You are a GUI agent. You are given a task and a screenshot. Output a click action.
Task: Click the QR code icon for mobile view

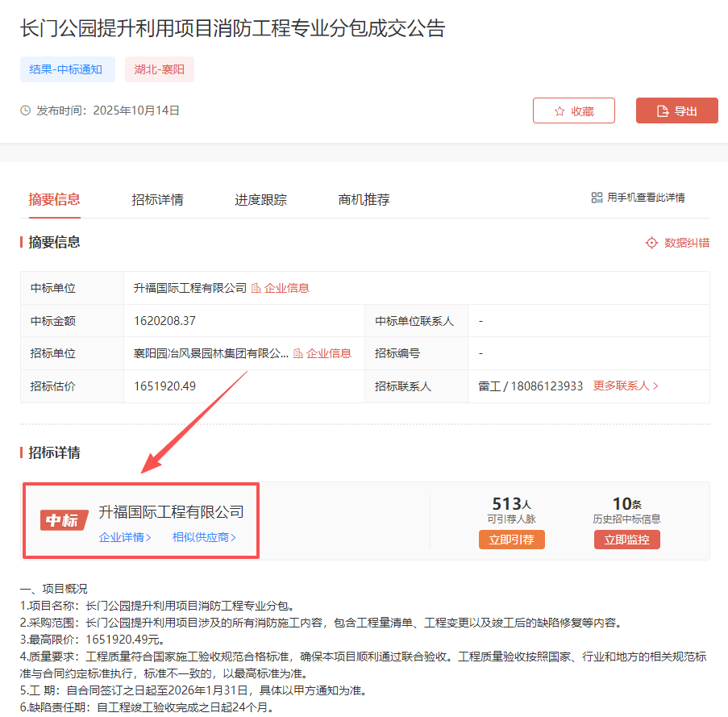(597, 198)
